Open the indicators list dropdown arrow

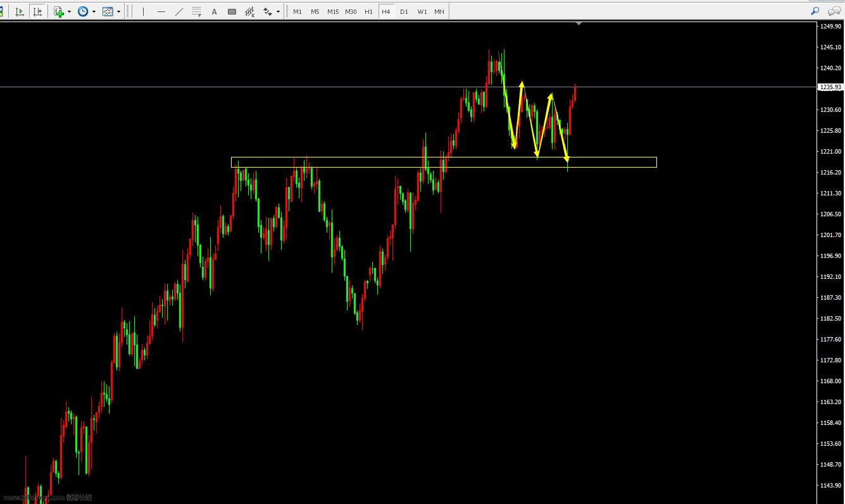pyautogui.click(x=69, y=11)
